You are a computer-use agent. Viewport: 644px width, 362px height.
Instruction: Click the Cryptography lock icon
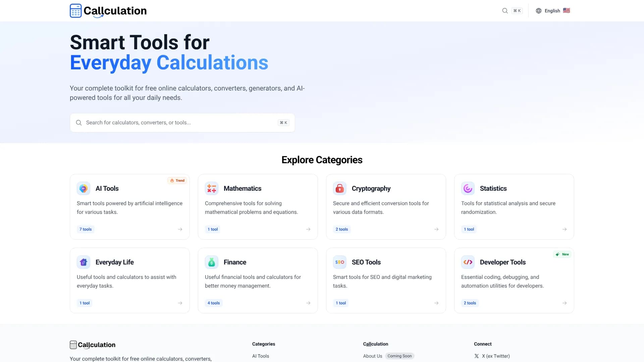click(340, 188)
